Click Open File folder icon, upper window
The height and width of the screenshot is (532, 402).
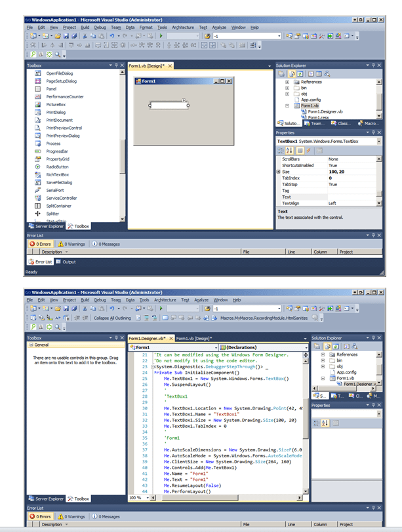pos(58,36)
